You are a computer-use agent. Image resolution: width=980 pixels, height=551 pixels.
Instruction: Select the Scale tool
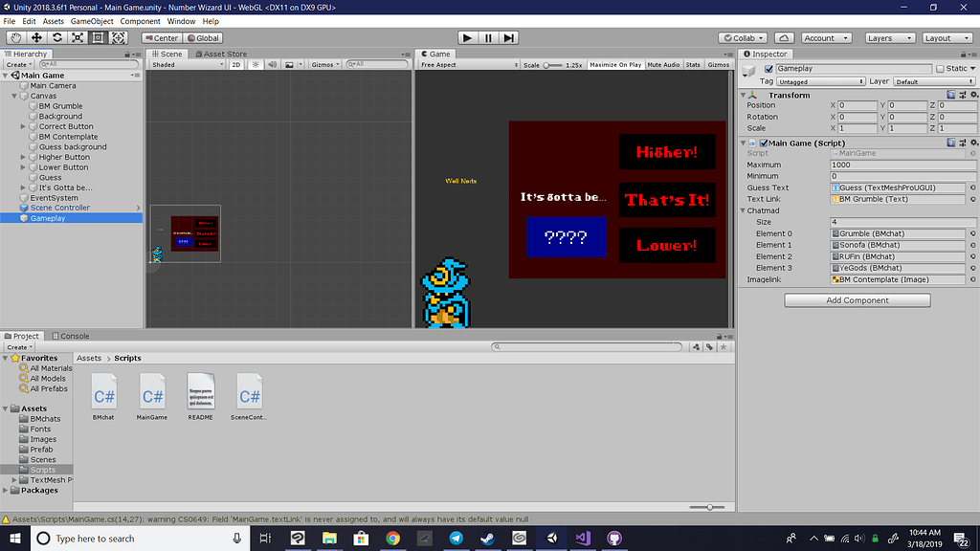click(78, 37)
